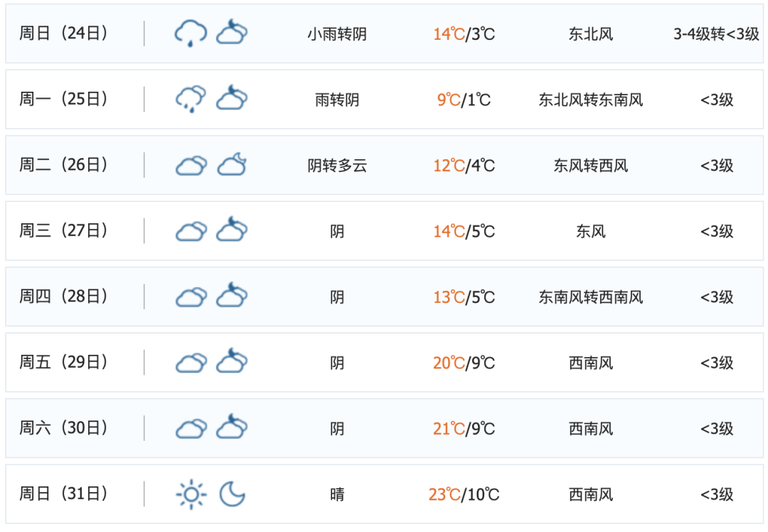768x532 pixels.
Task: Click the daytime cloud icon for 周三 27日
Action: click(191, 231)
